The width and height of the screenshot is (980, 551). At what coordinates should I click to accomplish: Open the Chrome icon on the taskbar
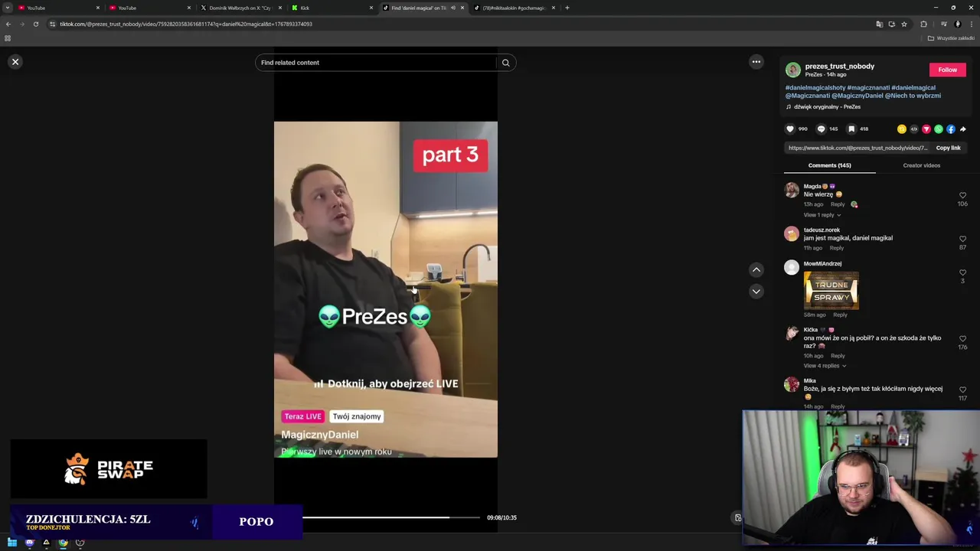tap(63, 543)
